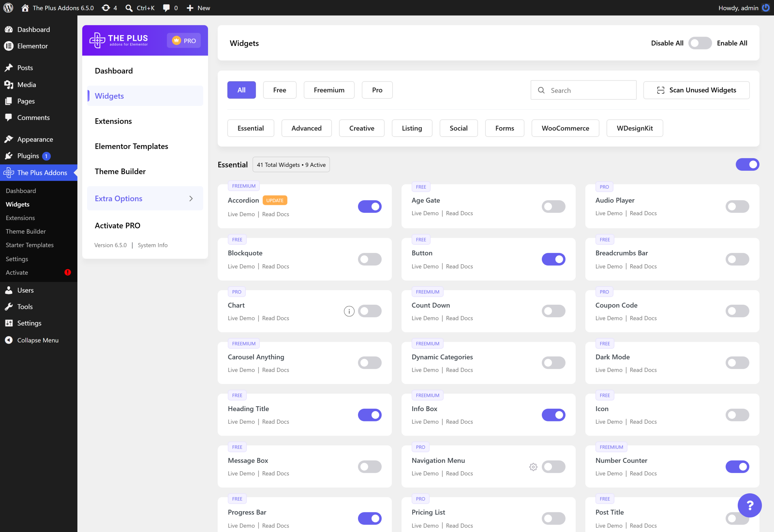Open Info Box Read Docs link
This screenshot has width=774, height=532.
459,422
